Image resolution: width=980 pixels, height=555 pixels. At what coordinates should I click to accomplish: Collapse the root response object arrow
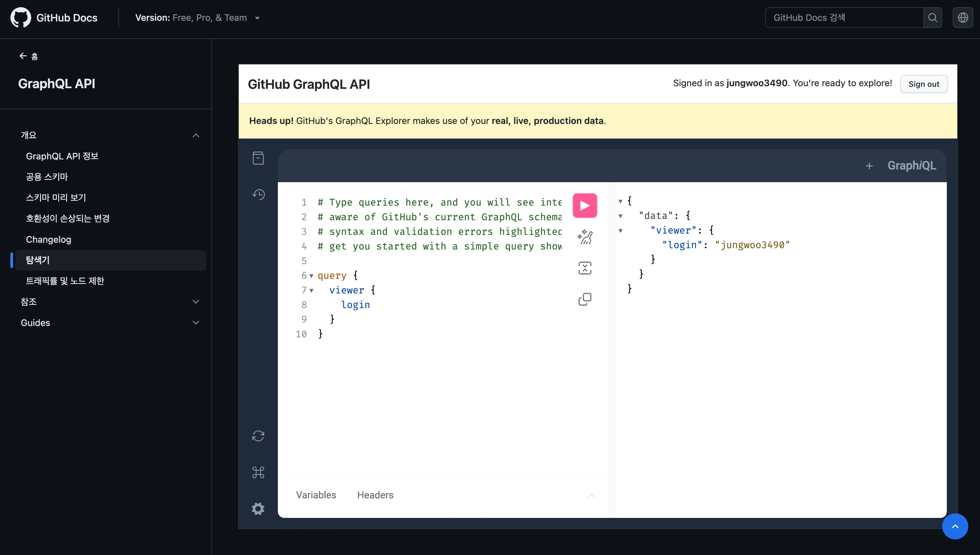(x=620, y=201)
